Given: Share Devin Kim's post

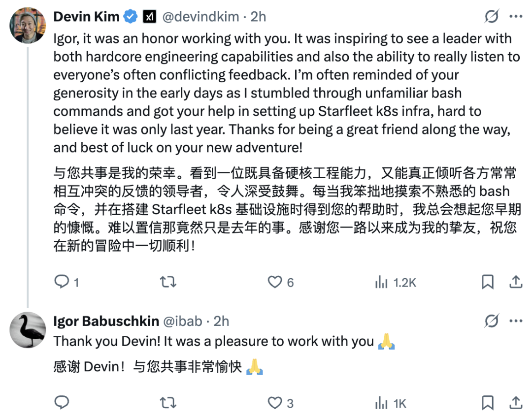Looking at the screenshot, I should [516, 282].
